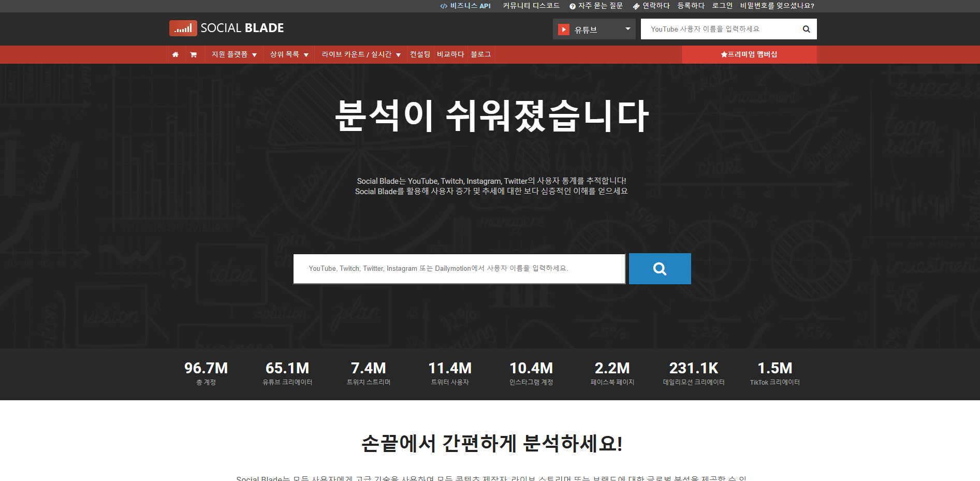Click the 2.2M 페이스북 페이지 statistic
980x481 pixels.
tap(612, 374)
